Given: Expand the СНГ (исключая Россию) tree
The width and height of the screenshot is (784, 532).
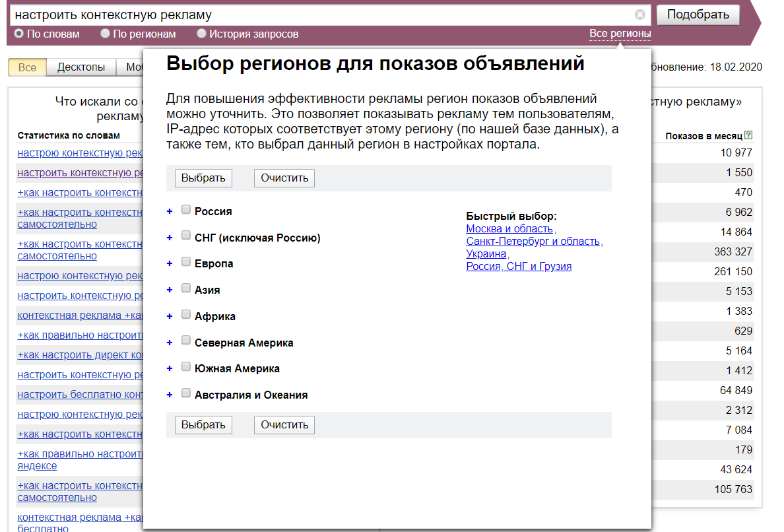Looking at the screenshot, I should (x=170, y=238).
